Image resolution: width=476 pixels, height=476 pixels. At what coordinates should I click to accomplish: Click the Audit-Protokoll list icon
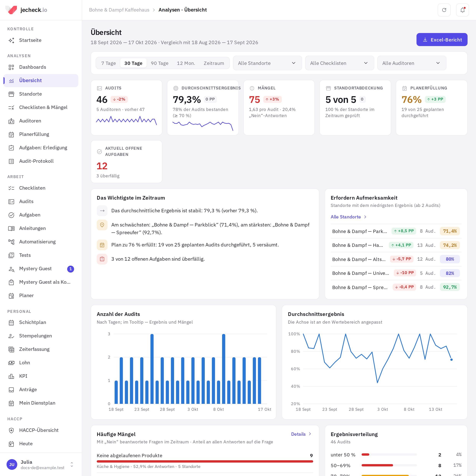coord(11,161)
